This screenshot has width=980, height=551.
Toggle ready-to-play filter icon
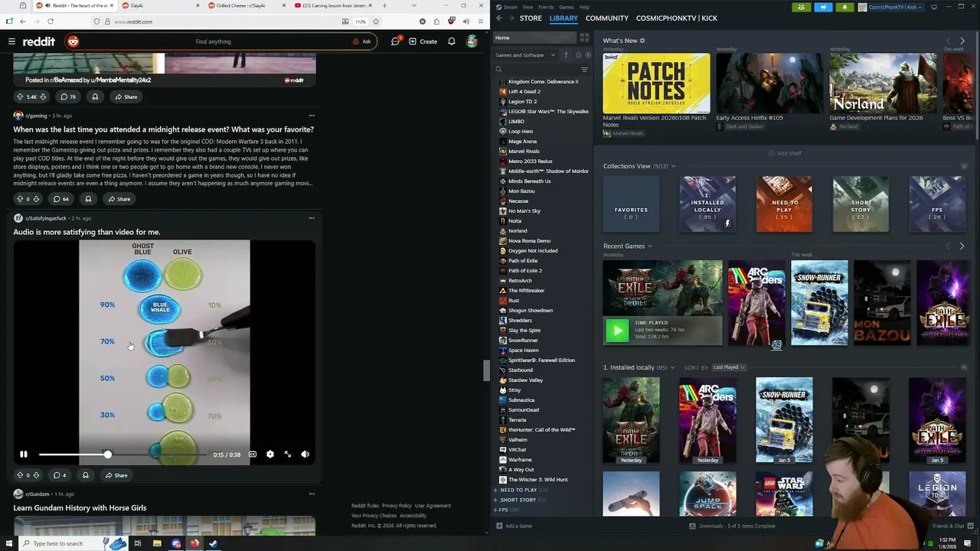pyautogui.click(x=588, y=55)
